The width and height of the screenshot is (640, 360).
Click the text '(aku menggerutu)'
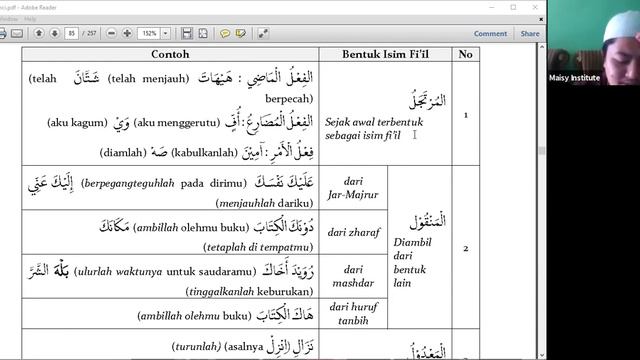pyautogui.click(x=177, y=122)
